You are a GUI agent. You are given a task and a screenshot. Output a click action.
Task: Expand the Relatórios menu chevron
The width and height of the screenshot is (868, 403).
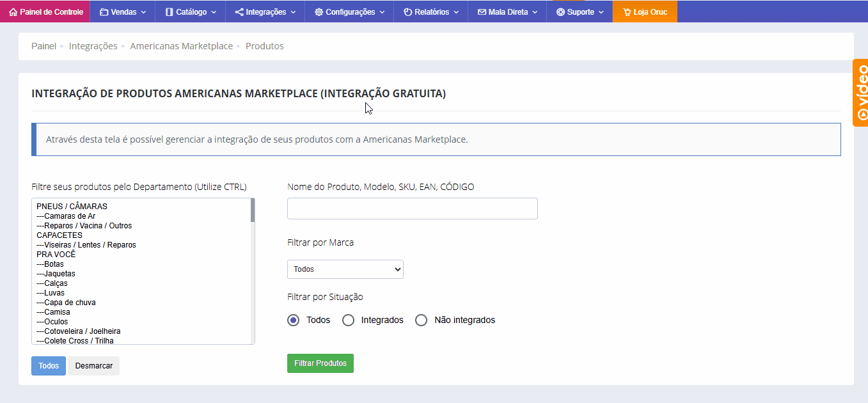(455, 12)
